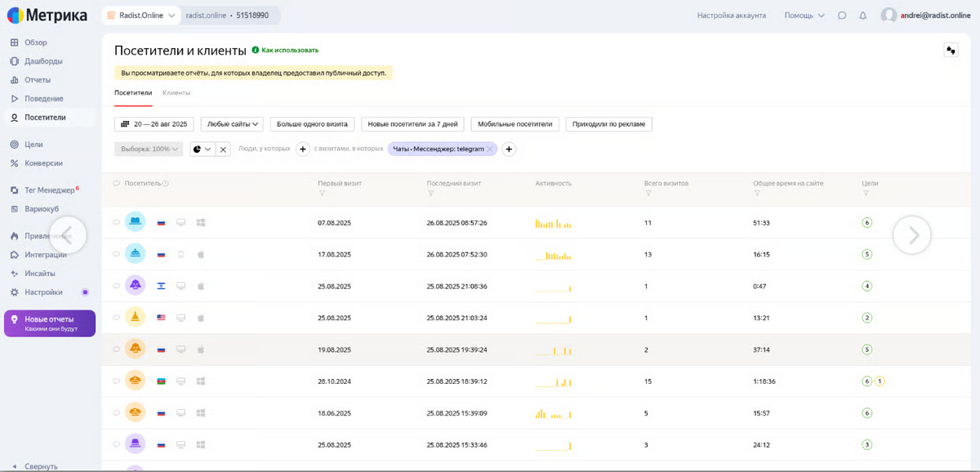
Task: Click the first visitor's blue hat avatar
Action: pyautogui.click(x=136, y=222)
